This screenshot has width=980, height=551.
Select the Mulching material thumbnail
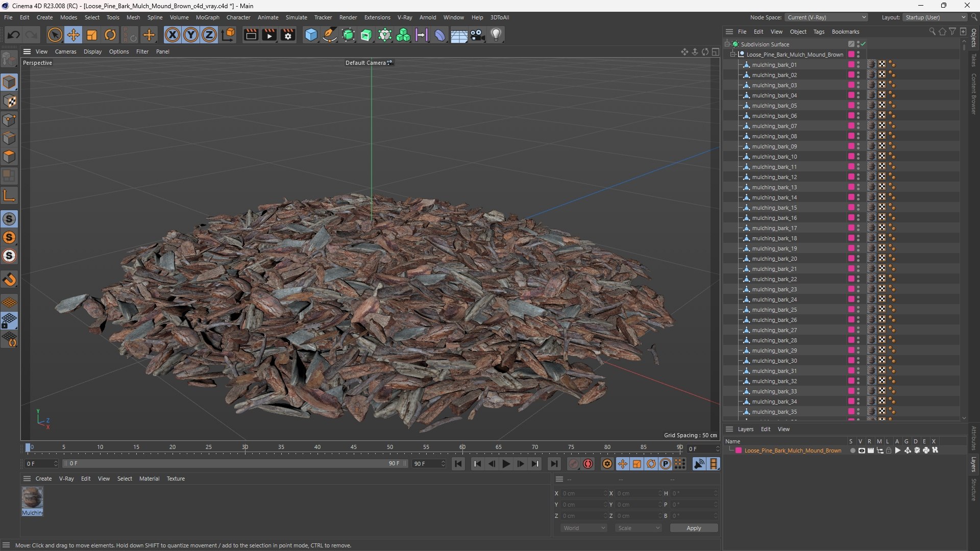point(32,501)
